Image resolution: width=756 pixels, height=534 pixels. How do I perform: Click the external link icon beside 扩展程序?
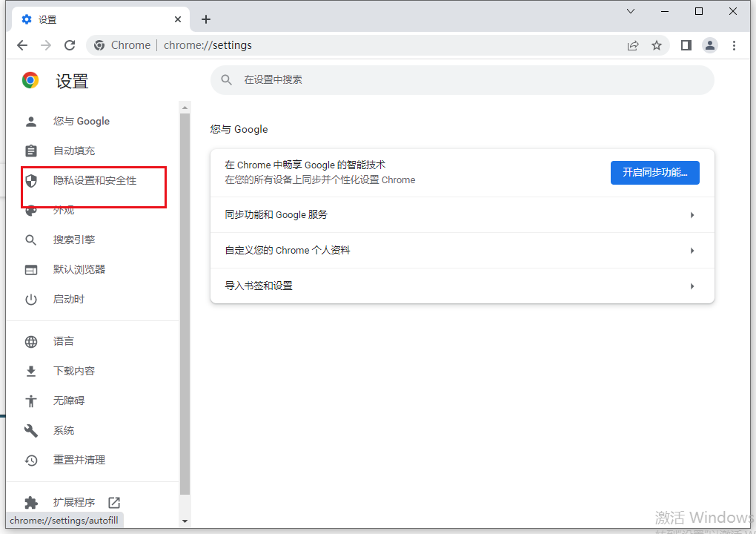click(114, 503)
